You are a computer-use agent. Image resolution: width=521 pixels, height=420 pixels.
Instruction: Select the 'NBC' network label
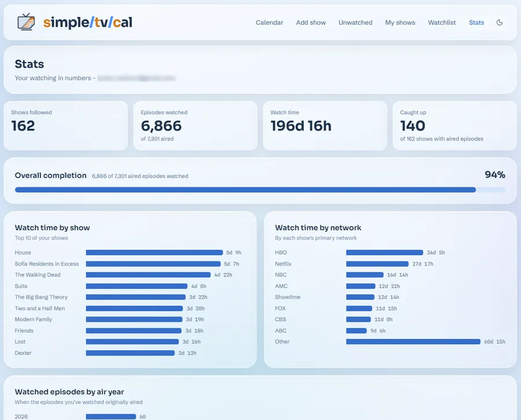pyautogui.click(x=280, y=275)
